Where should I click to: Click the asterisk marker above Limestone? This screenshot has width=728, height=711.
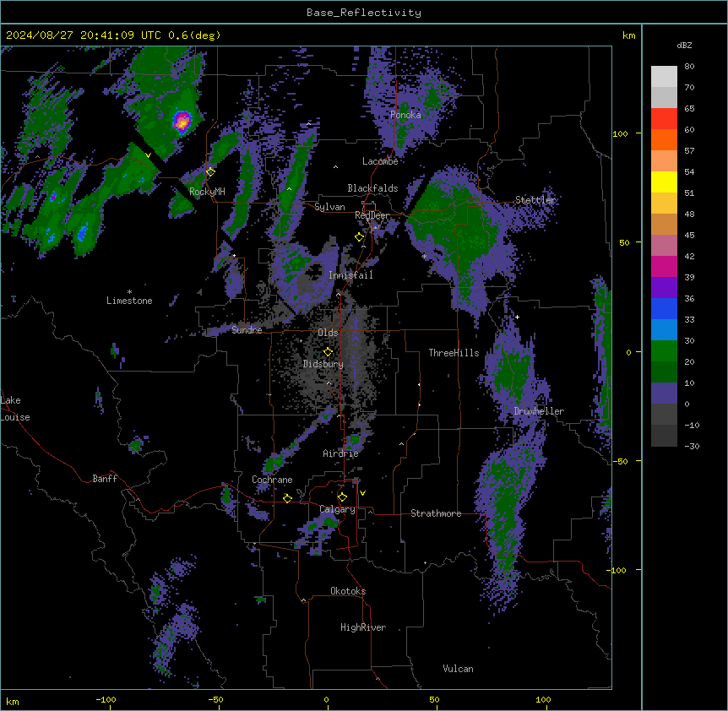click(x=129, y=292)
